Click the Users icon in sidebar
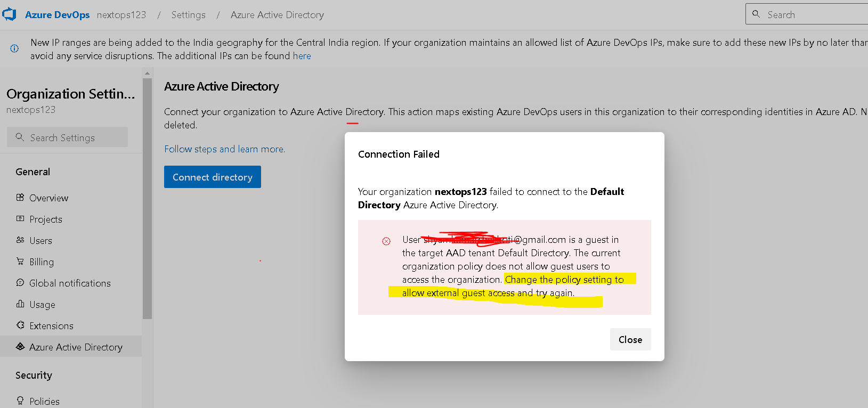868x408 pixels. click(x=20, y=240)
